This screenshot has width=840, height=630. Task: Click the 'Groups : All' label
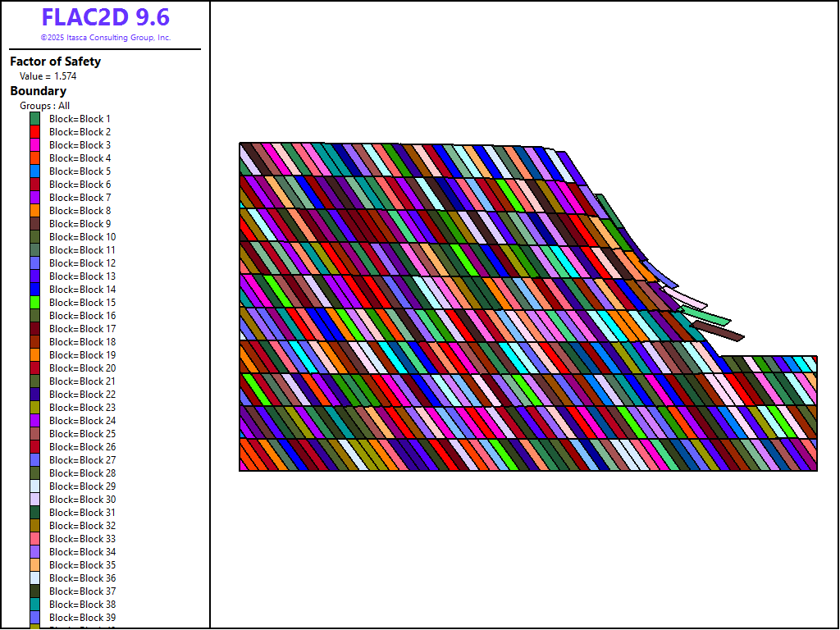[44, 106]
